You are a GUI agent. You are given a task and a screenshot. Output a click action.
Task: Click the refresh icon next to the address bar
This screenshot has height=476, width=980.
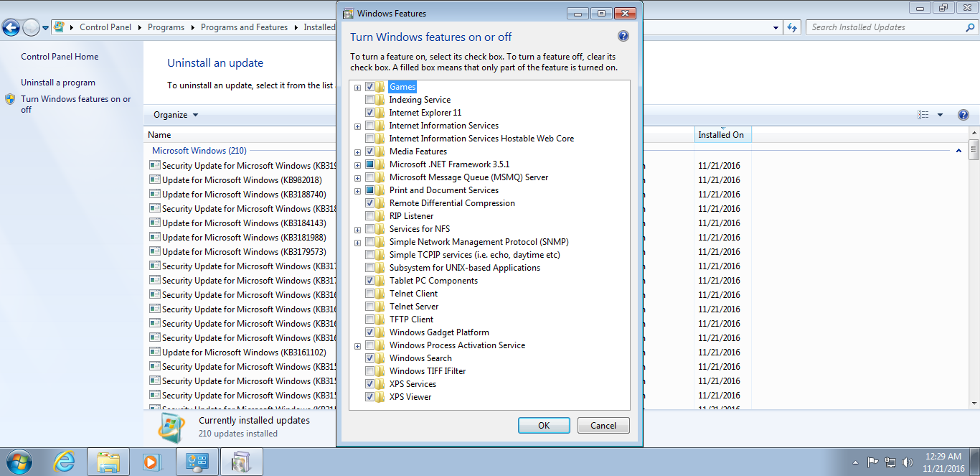[x=792, y=27]
